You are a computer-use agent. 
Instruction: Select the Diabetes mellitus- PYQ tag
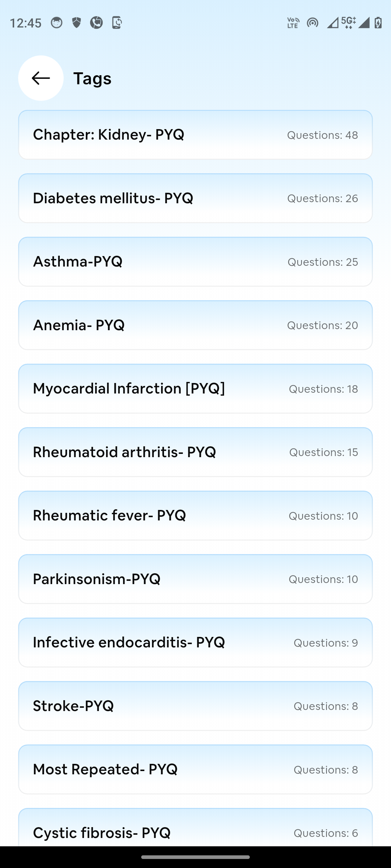[195, 198]
